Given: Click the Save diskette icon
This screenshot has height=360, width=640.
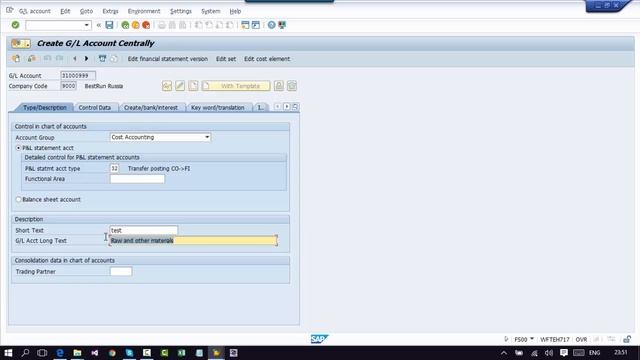Looking at the screenshot, I should [109, 25].
